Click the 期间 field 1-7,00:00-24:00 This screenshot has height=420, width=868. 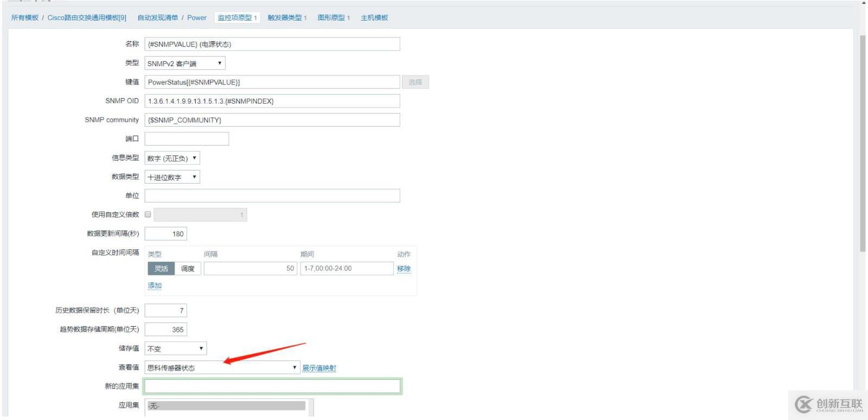347,269
